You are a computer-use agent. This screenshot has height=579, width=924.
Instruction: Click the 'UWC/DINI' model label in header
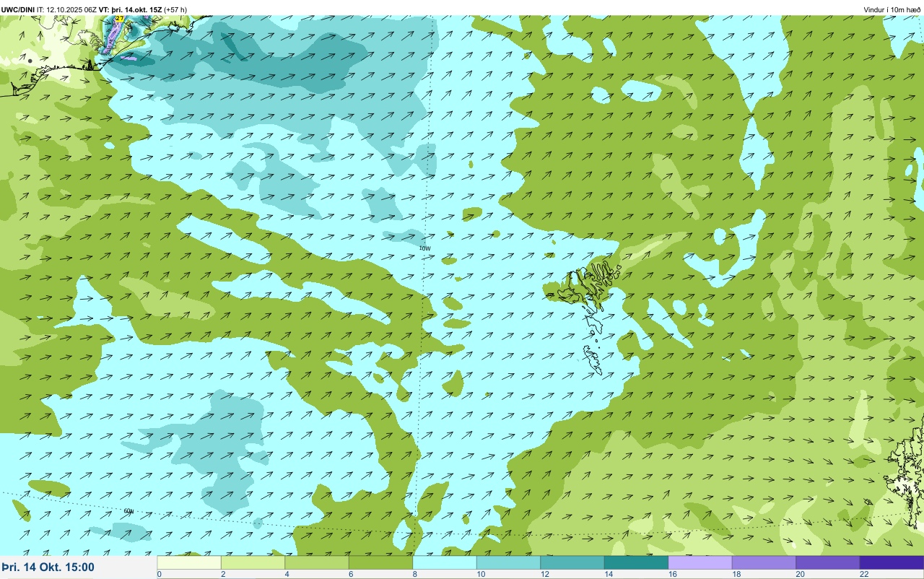18,9
